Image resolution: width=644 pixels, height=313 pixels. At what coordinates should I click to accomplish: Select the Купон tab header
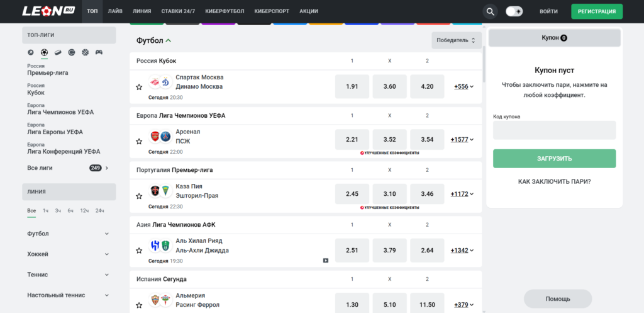coord(555,38)
